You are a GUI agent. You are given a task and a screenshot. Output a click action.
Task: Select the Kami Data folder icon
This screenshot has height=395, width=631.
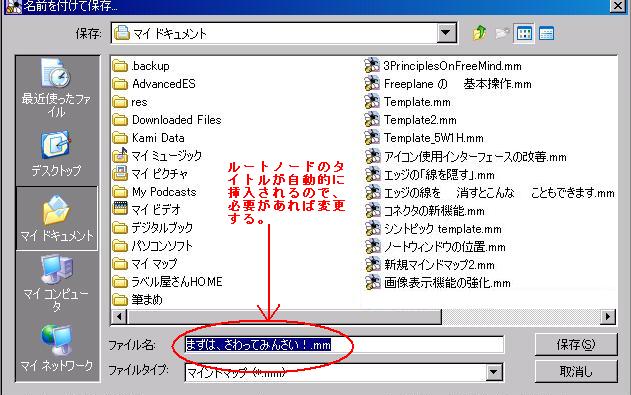pyautogui.click(x=120, y=138)
